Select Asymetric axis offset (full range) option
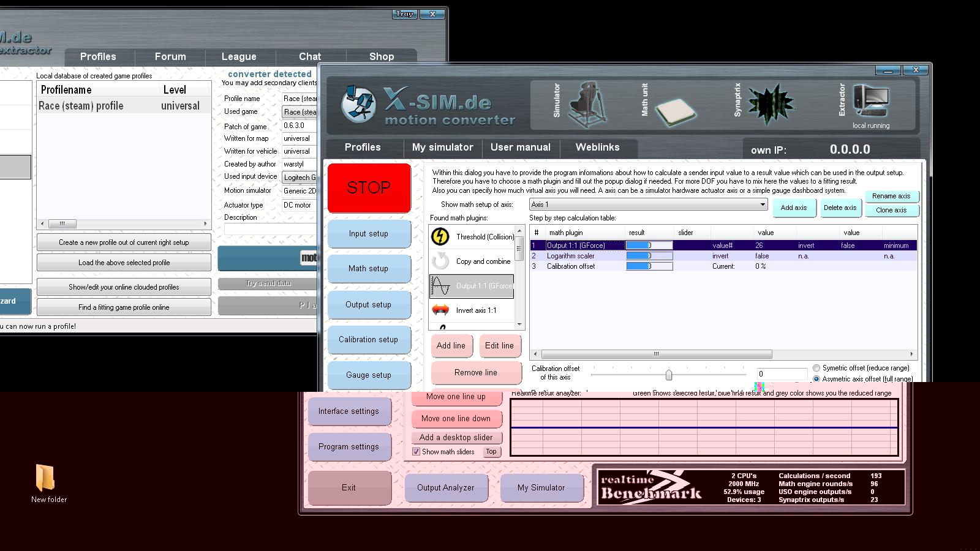This screenshot has height=551, width=980. (x=816, y=379)
